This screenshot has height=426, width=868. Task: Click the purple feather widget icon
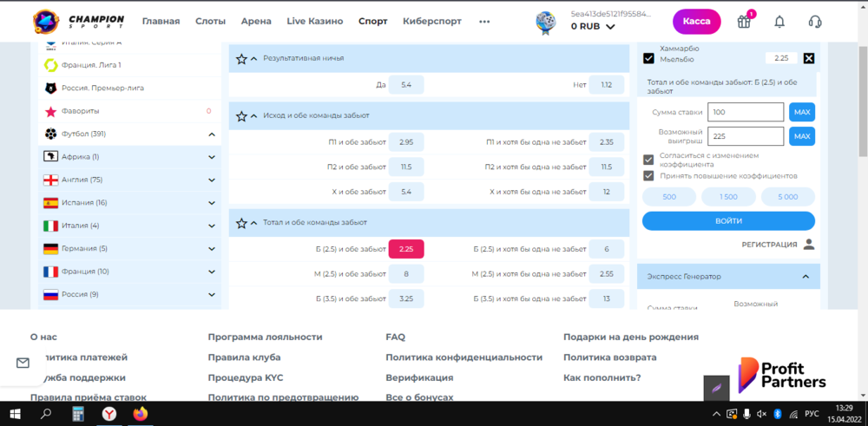717,389
